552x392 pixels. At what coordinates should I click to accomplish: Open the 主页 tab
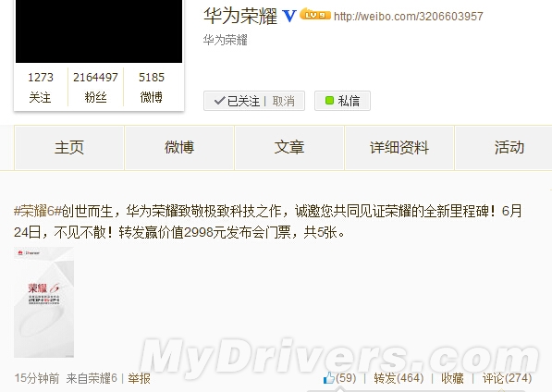69,147
